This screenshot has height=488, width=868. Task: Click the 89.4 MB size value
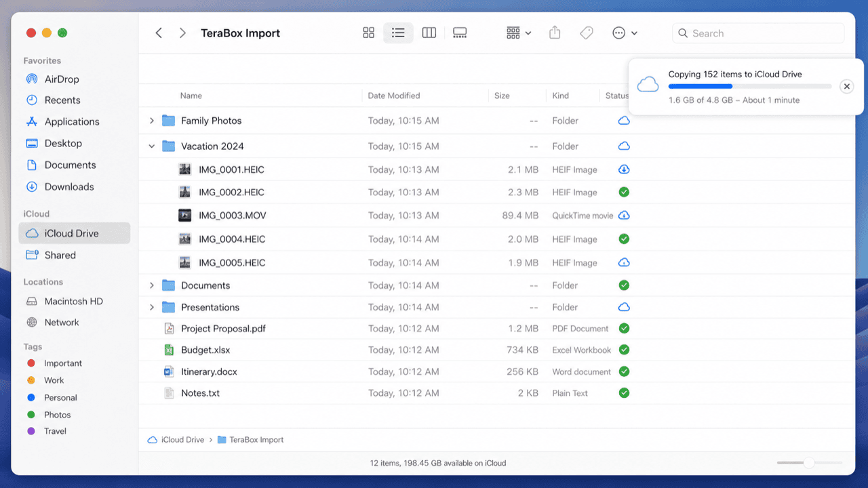[x=520, y=216]
